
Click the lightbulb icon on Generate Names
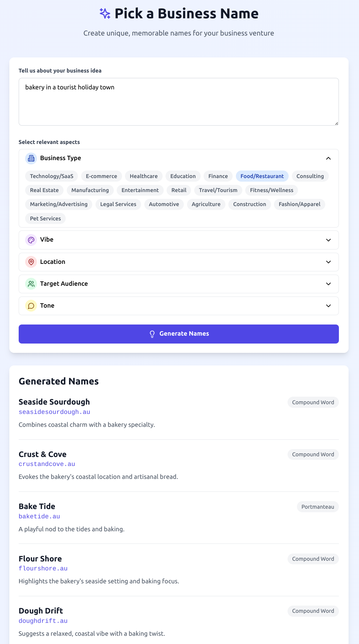tap(152, 334)
